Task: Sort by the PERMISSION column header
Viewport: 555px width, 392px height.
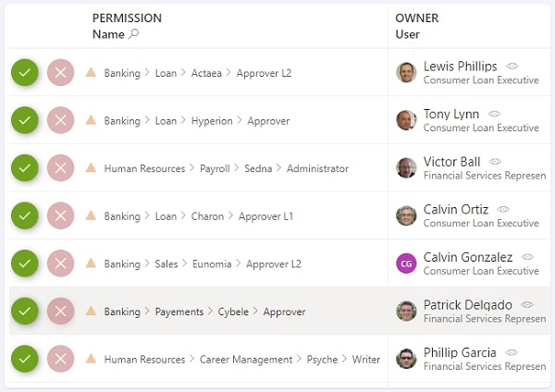Action: 127,18
